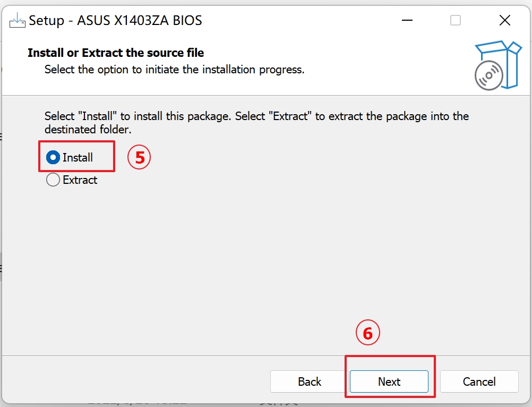Screen dimensions: 532x407
Task: Click the "destinated folder." text line
Action: pyautogui.click(x=88, y=130)
